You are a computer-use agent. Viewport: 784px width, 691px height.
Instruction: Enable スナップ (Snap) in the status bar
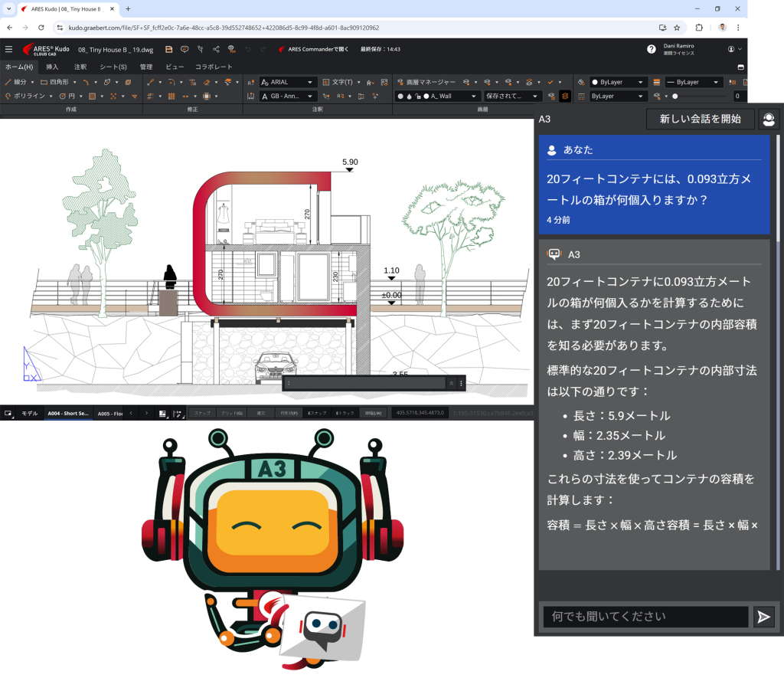[203, 413]
